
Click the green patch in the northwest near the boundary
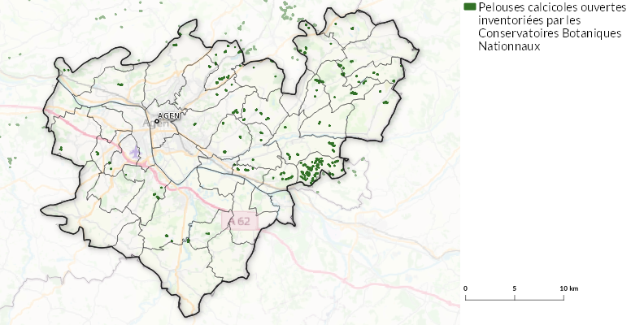coord(120,84)
